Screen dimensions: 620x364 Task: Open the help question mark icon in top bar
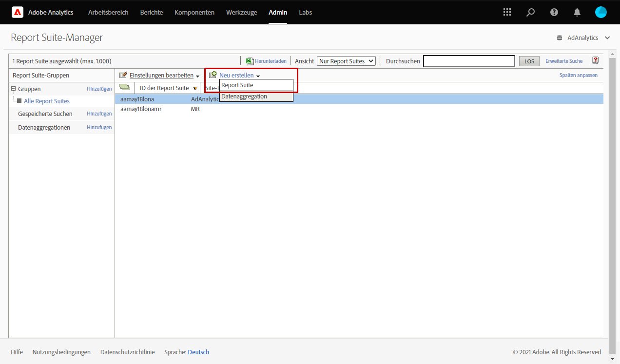tap(554, 12)
